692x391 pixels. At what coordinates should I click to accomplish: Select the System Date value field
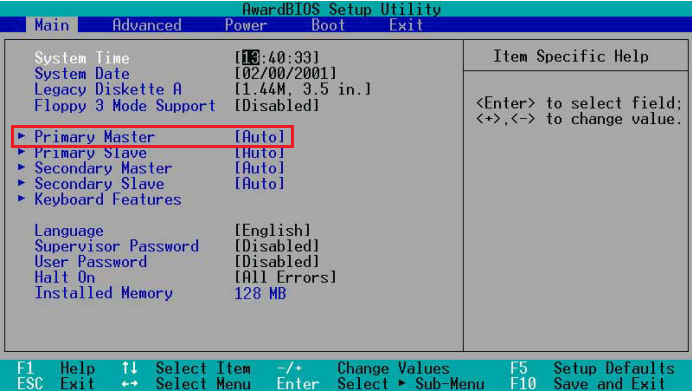point(285,73)
